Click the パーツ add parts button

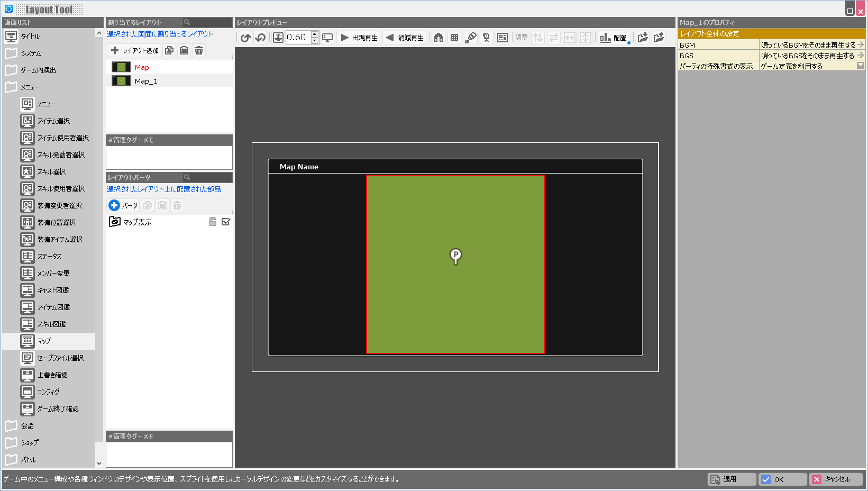coord(124,205)
